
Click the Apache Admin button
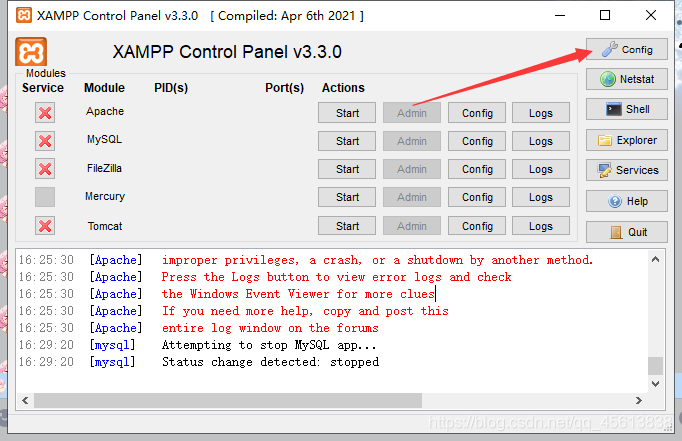(x=411, y=113)
